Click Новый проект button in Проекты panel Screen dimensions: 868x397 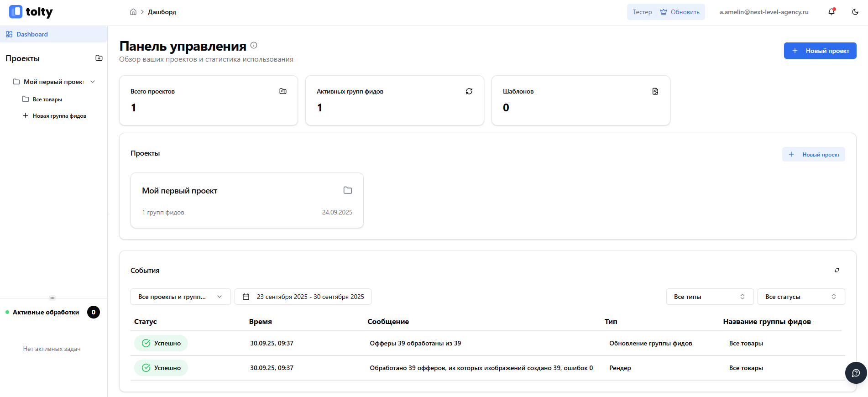(814, 154)
